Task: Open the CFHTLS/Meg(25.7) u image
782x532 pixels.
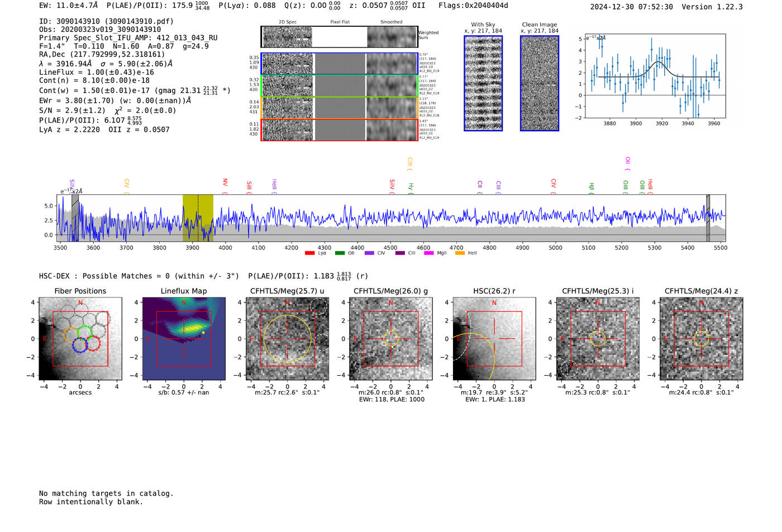Action: pyautogui.click(x=287, y=339)
